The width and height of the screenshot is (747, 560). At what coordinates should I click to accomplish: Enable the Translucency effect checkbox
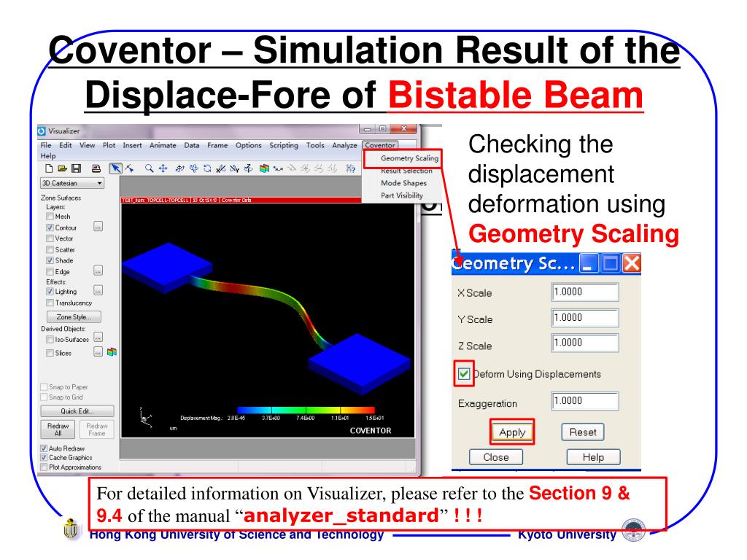tap(50, 303)
